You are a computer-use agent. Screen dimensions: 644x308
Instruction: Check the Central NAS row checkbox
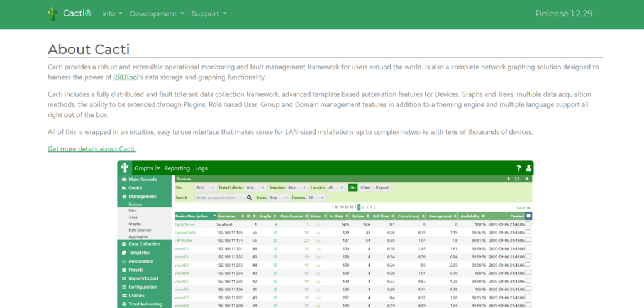528,232
